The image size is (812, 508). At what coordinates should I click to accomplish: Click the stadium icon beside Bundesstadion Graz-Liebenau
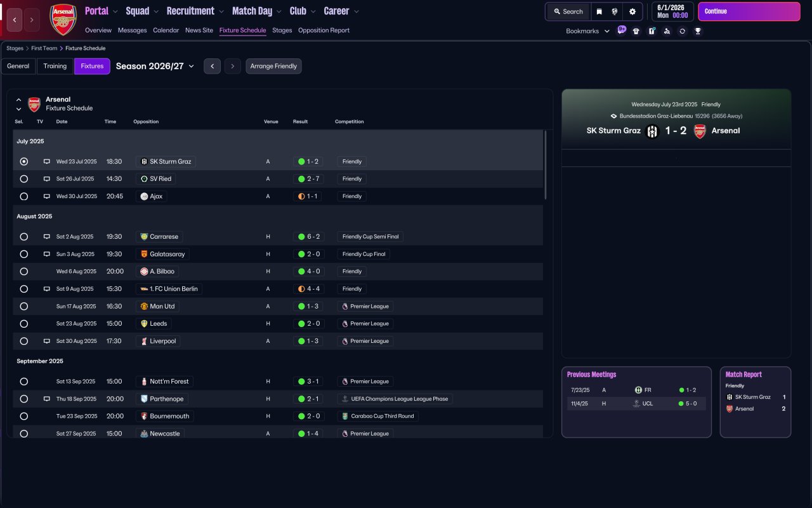613,116
